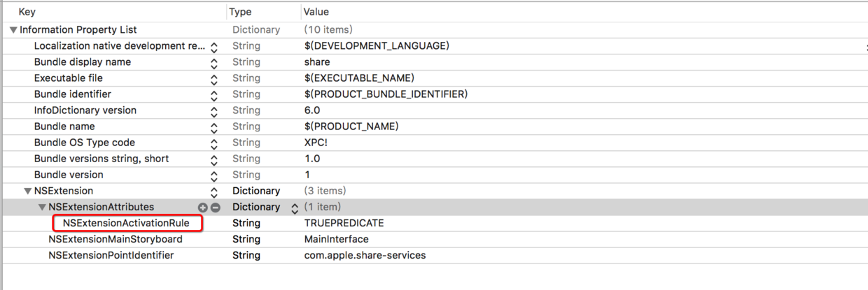Click the com.apple.share-services value
868x290 pixels.
click(364, 255)
